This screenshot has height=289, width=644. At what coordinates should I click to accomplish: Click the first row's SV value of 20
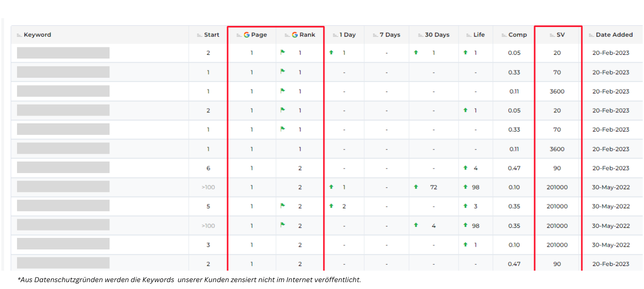tap(557, 53)
